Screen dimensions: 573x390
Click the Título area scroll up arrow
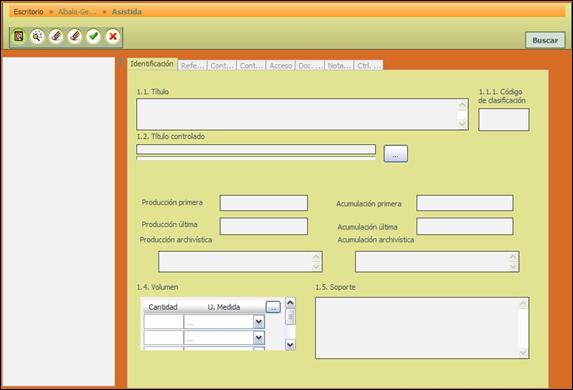pos(462,106)
